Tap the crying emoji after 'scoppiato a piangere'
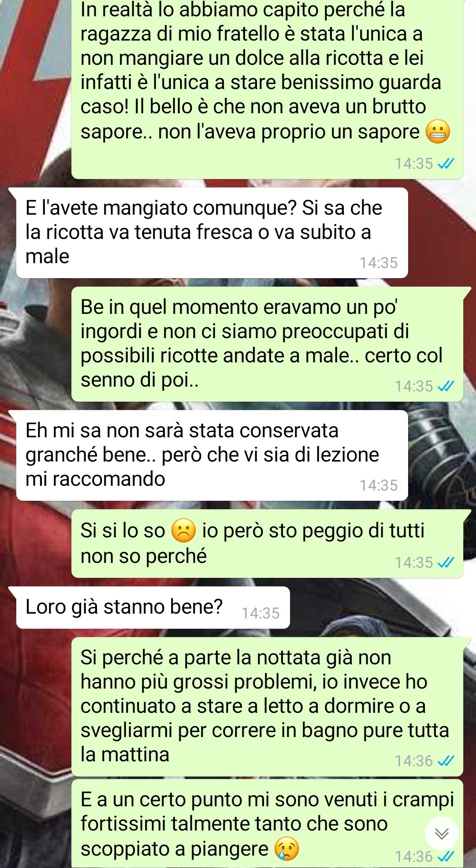 point(286,849)
